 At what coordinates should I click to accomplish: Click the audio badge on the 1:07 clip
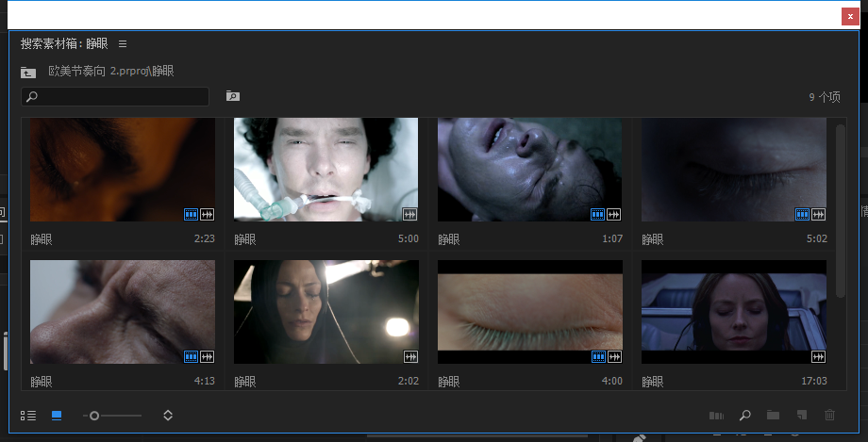pyautogui.click(x=614, y=214)
